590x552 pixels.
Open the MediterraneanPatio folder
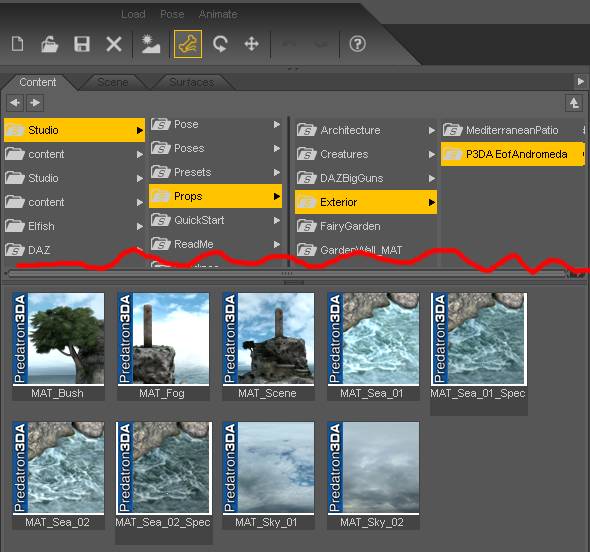pyautogui.click(x=513, y=130)
